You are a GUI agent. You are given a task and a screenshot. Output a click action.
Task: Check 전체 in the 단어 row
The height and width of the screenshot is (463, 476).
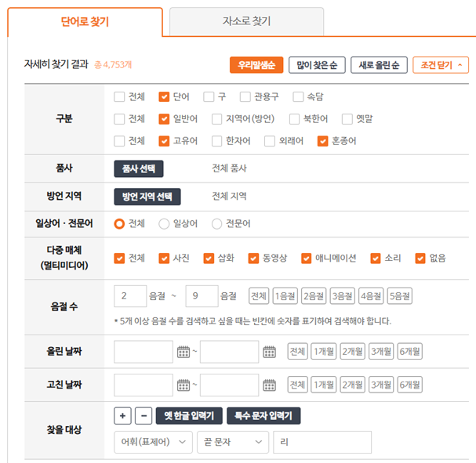click(x=119, y=97)
